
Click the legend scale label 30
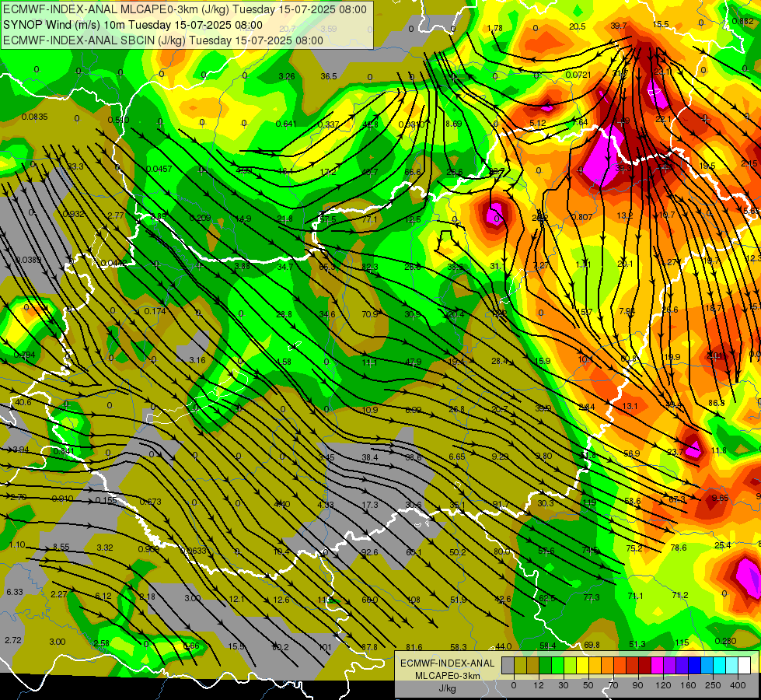564,685
